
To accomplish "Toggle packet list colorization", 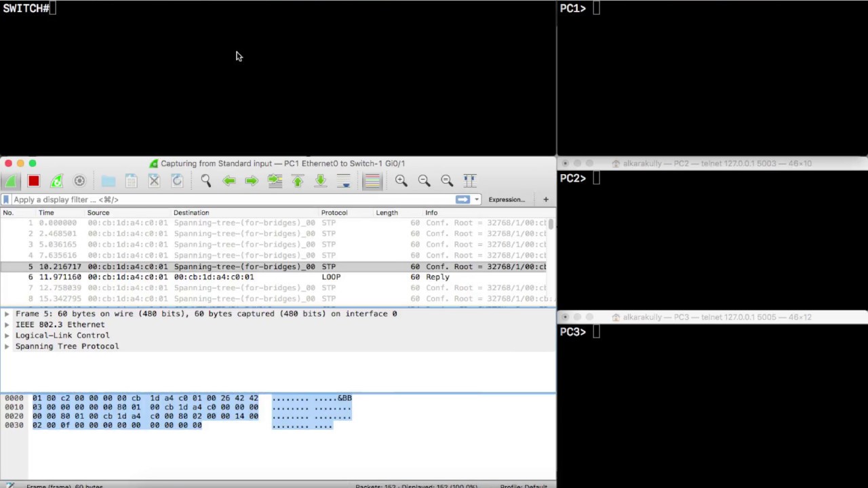I will [372, 181].
